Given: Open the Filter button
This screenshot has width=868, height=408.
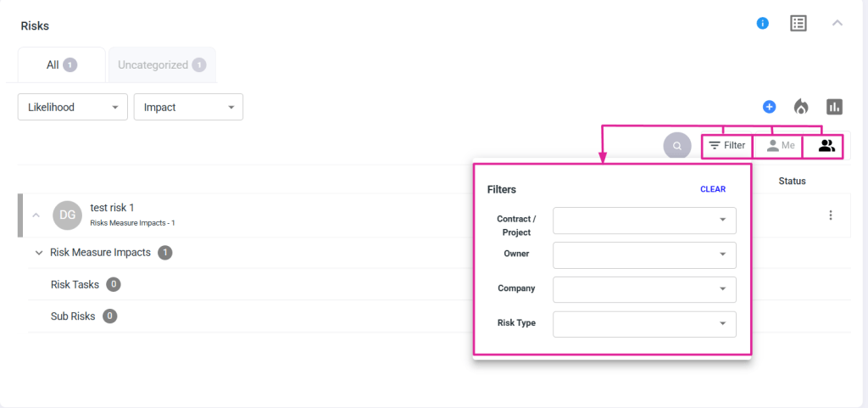Looking at the screenshot, I should [727, 146].
